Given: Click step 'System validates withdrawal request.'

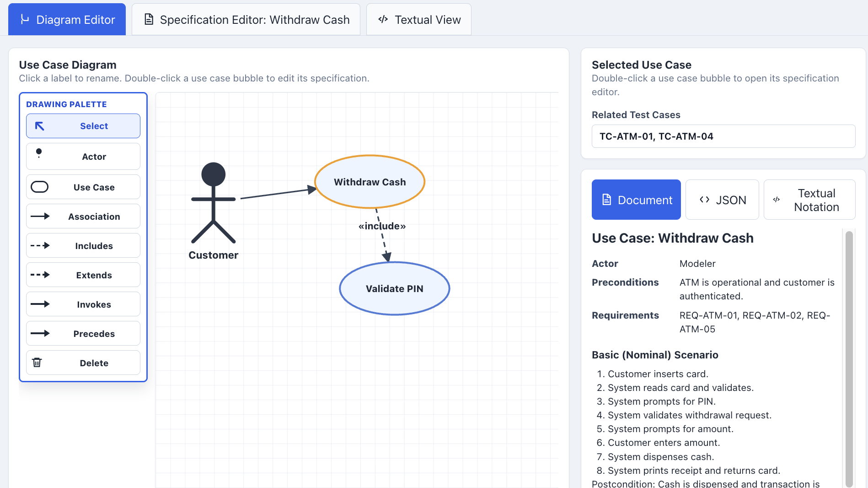Looking at the screenshot, I should (x=690, y=415).
